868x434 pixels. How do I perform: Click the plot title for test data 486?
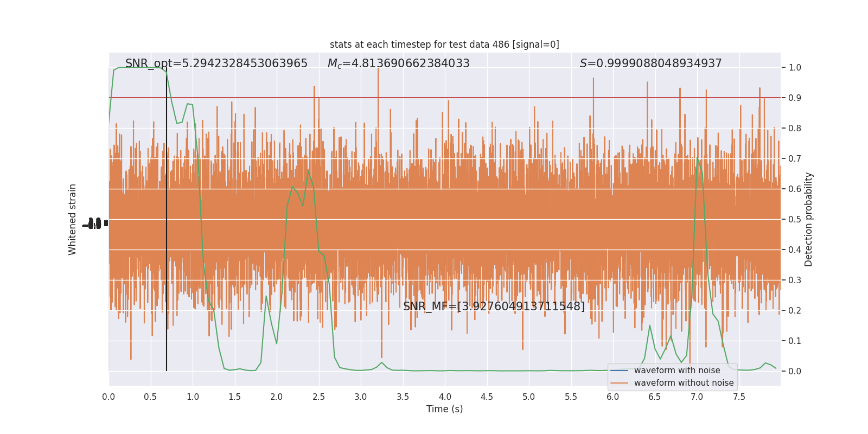[x=444, y=44]
